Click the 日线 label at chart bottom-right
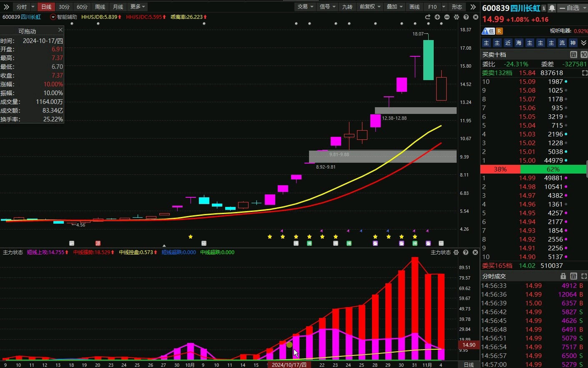Screen dimensions: 588x368 tap(469, 365)
